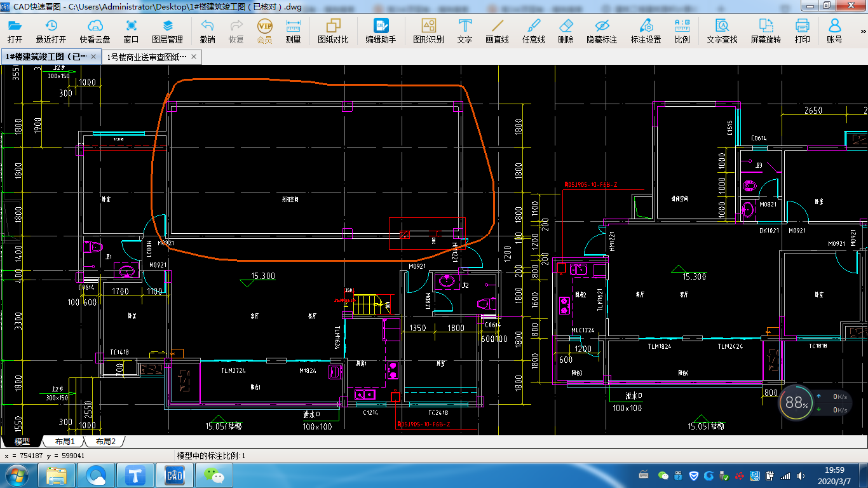This screenshot has width=868, height=488.
Task: Select the 模型 model layout tab
Action: click(x=22, y=441)
